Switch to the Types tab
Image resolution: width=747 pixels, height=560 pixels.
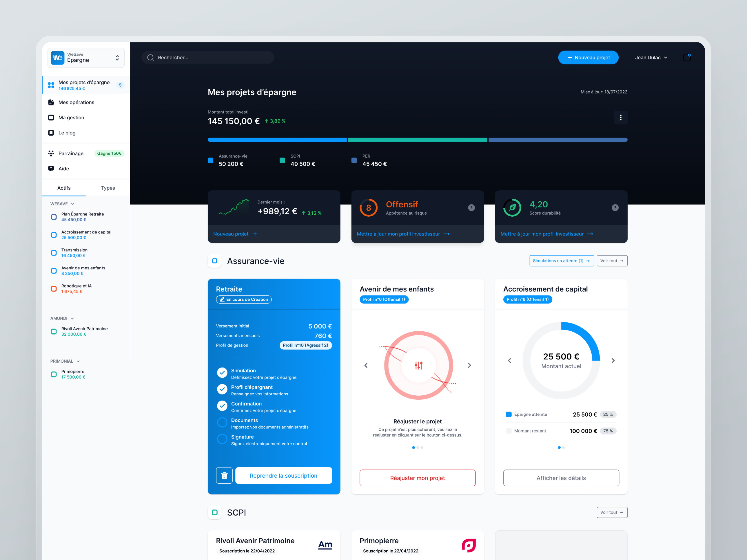pyautogui.click(x=108, y=188)
